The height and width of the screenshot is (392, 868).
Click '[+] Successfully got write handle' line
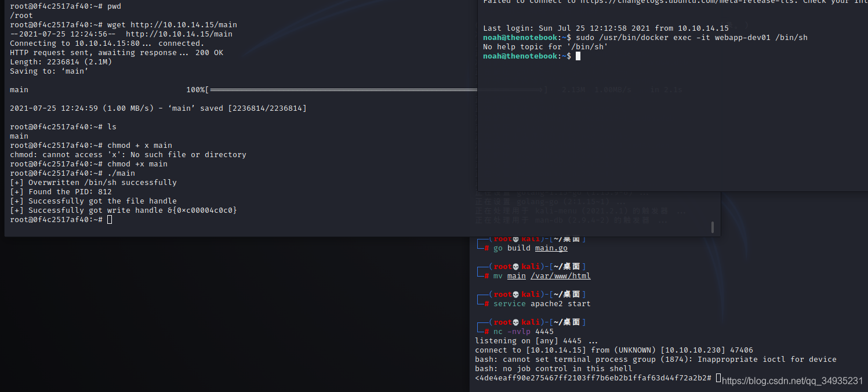click(x=124, y=210)
